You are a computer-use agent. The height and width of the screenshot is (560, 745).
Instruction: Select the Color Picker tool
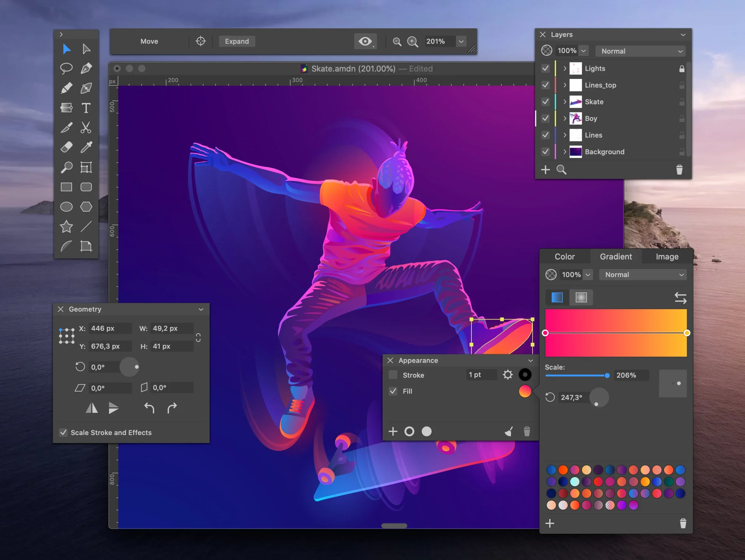pyautogui.click(x=86, y=147)
